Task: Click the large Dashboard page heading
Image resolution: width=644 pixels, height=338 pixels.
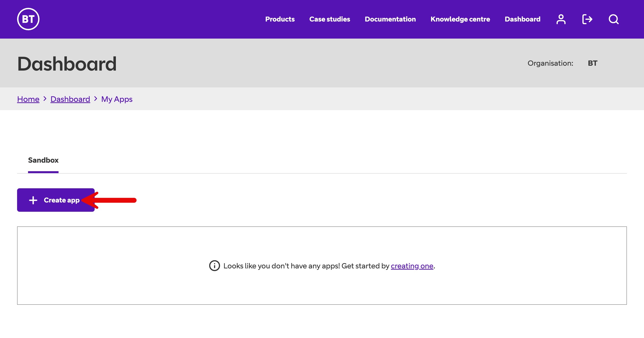Action: [x=67, y=63]
